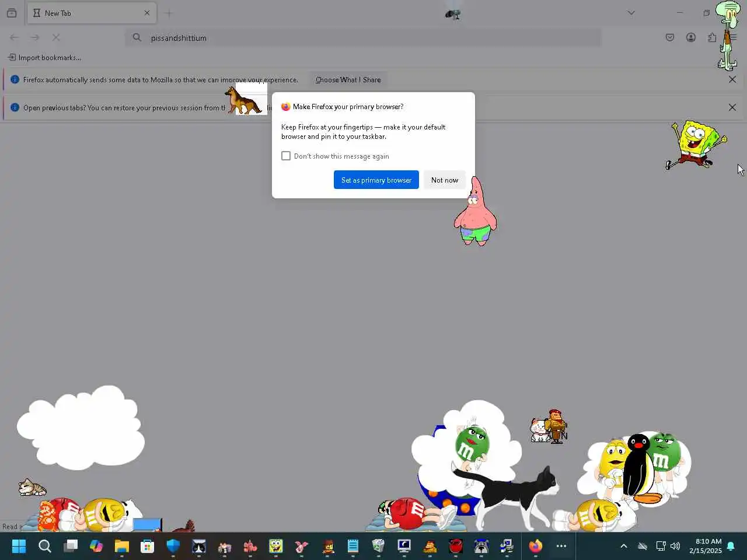Click the German shepherd dog sprite
The image size is (747, 560).
pyautogui.click(x=244, y=100)
